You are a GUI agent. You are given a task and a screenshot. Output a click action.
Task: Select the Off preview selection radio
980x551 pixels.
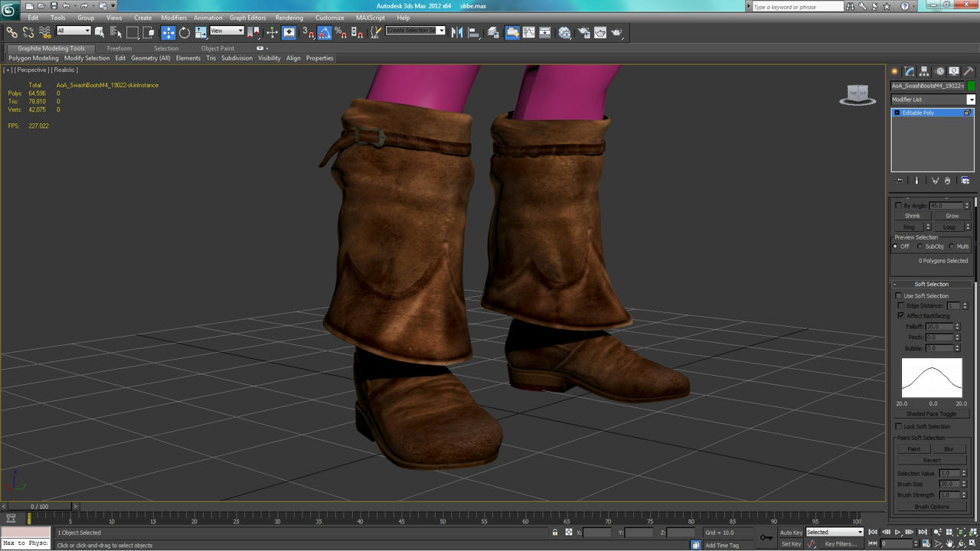(896, 246)
